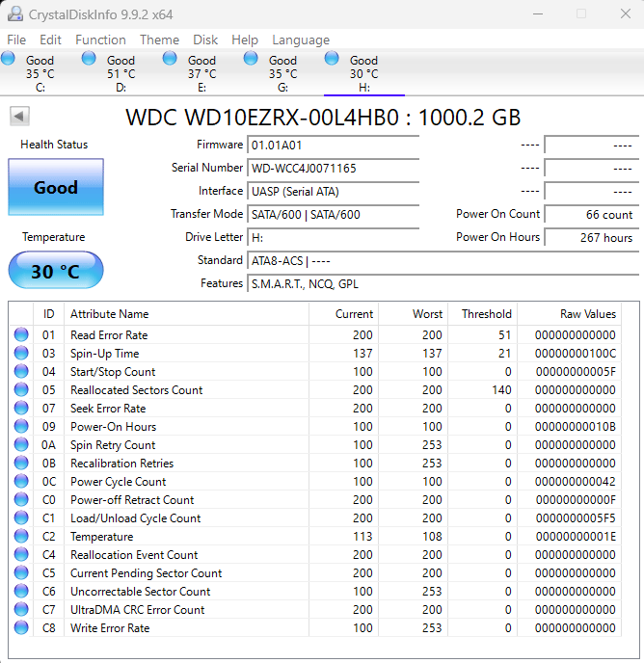The width and height of the screenshot is (644, 663).
Task: Click the Attribute Name column header
Action: 187,314
